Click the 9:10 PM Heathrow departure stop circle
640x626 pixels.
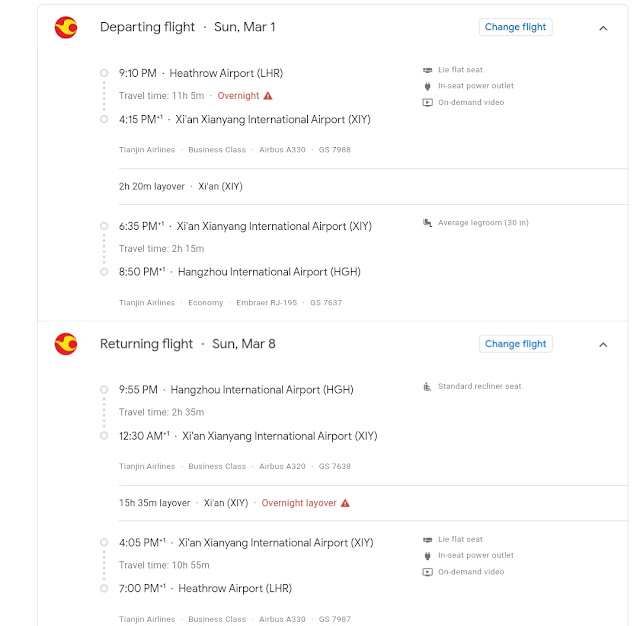click(104, 73)
